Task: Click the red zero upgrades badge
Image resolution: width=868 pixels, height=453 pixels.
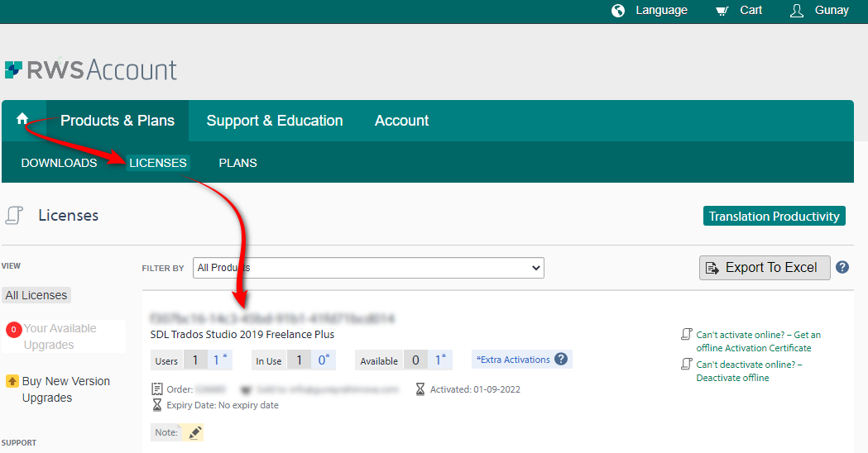Action: (x=13, y=330)
